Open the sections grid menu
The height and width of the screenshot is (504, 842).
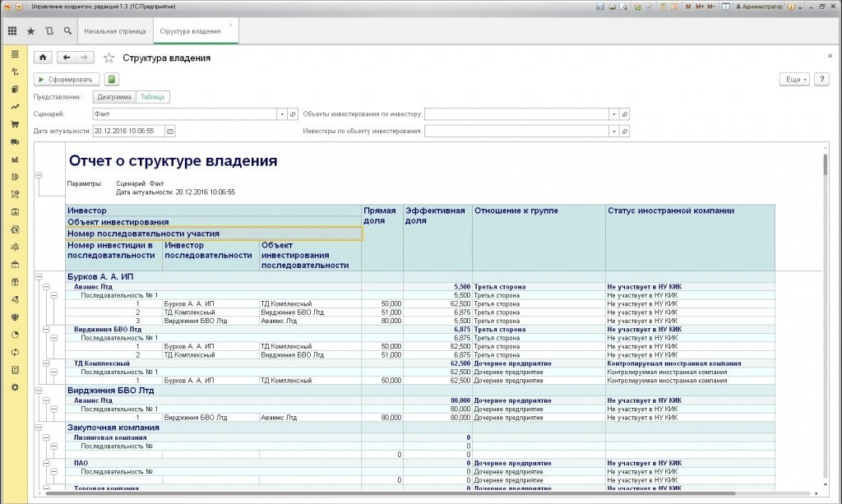12,31
